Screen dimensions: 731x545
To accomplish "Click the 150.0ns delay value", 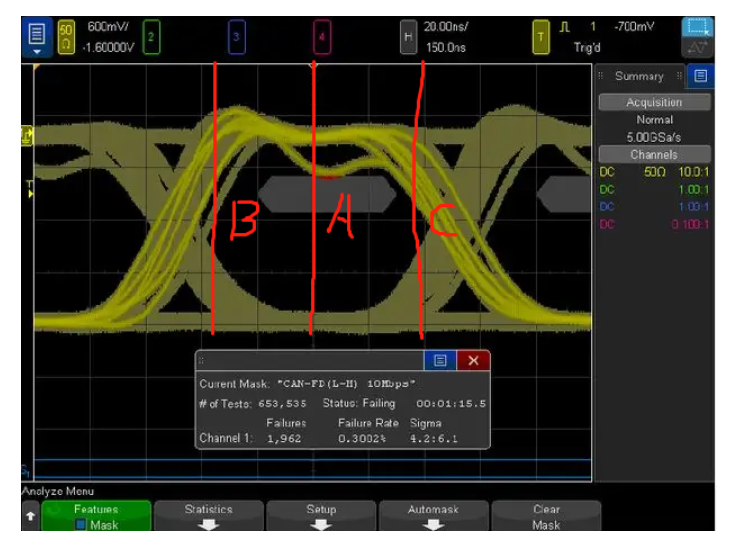I will tap(446, 48).
